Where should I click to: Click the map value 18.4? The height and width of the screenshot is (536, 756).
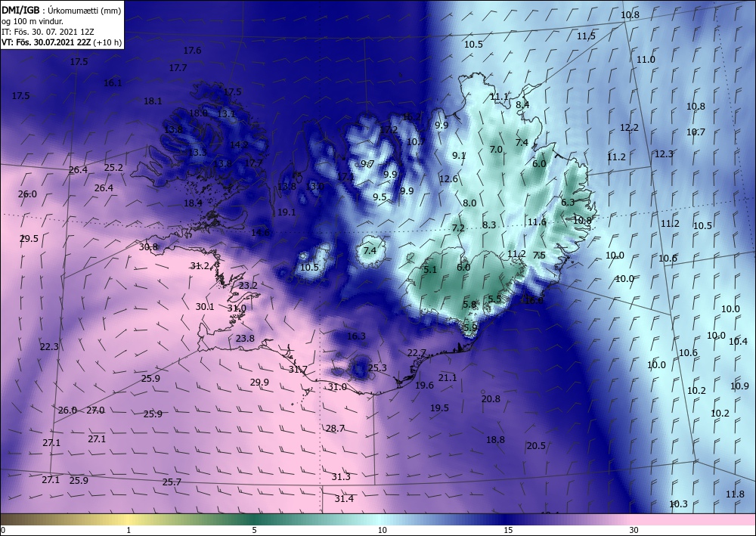[193, 203]
